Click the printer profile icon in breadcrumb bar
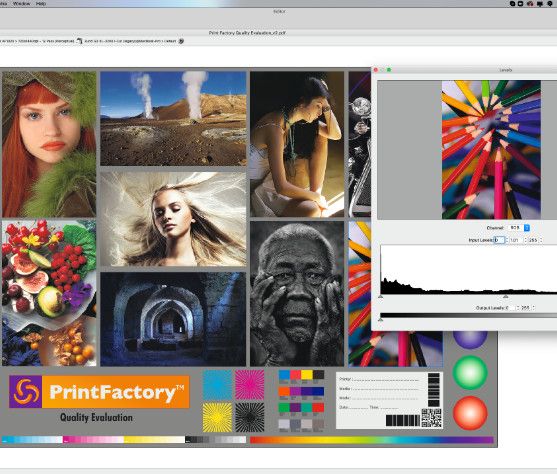This screenshot has width=557, height=474. coord(79,41)
